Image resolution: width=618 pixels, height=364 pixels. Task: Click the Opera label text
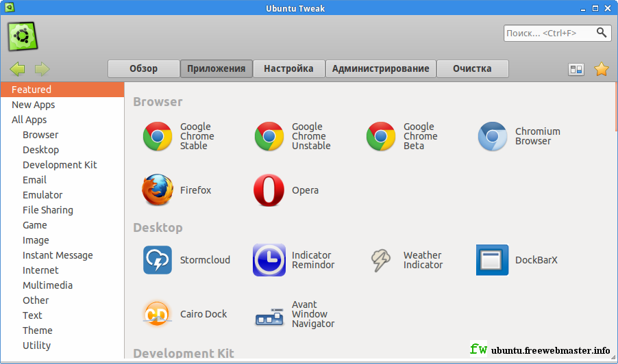coord(305,190)
